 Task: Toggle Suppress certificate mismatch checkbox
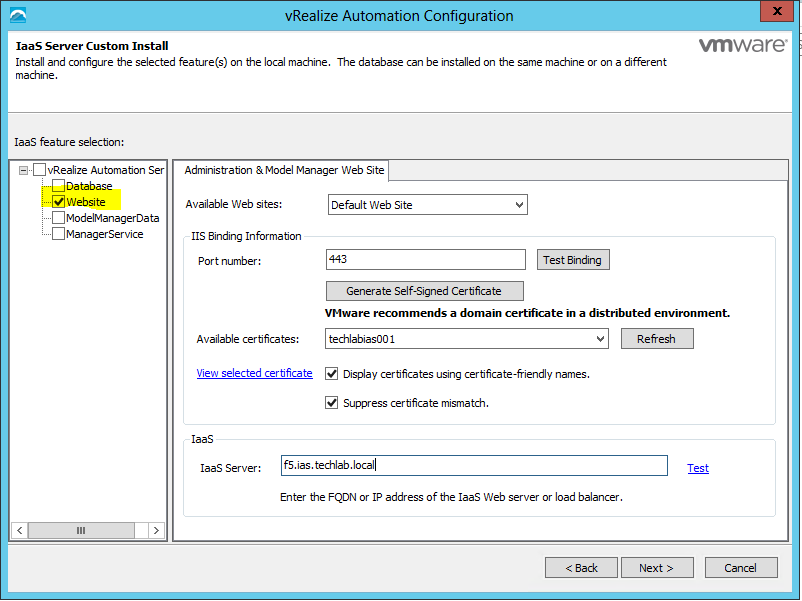[331, 403]
